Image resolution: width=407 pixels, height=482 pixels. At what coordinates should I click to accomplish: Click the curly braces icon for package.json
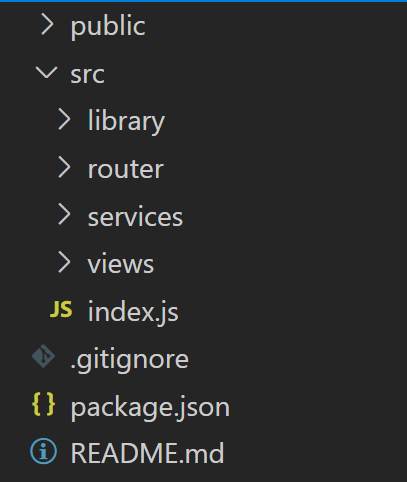[x=43, y=404]
